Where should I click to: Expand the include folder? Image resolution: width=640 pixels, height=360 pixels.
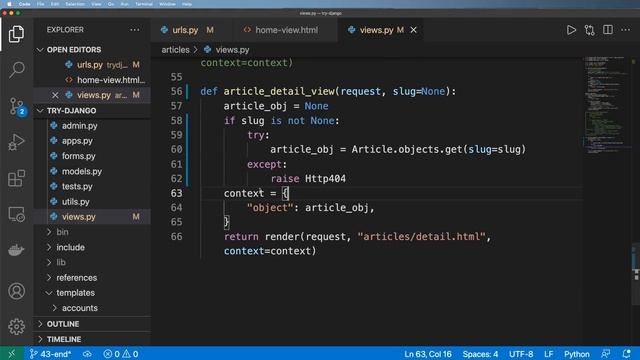(x=70, y=247)
